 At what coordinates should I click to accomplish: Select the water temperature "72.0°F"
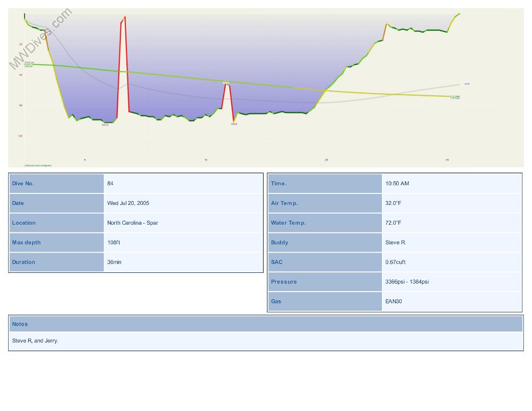393,223
